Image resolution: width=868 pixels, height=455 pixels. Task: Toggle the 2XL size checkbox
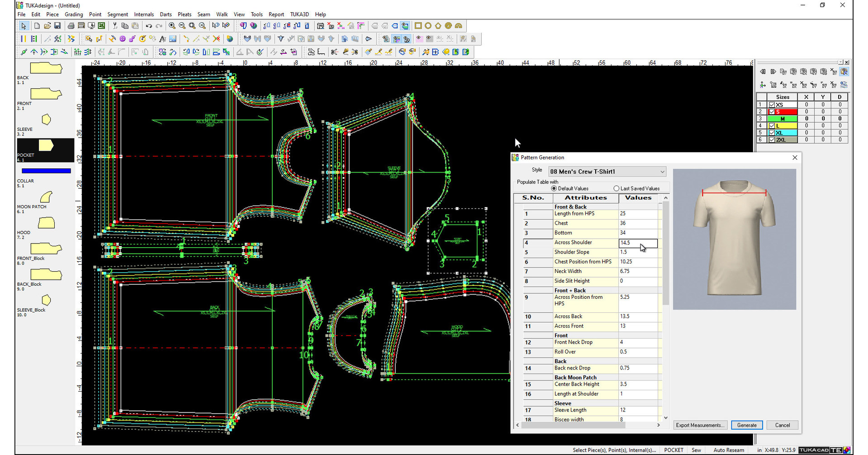point(772,140)
